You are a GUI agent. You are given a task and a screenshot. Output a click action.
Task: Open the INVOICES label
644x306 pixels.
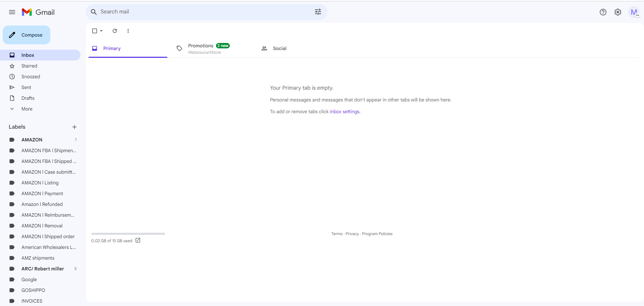coord(40,301)
